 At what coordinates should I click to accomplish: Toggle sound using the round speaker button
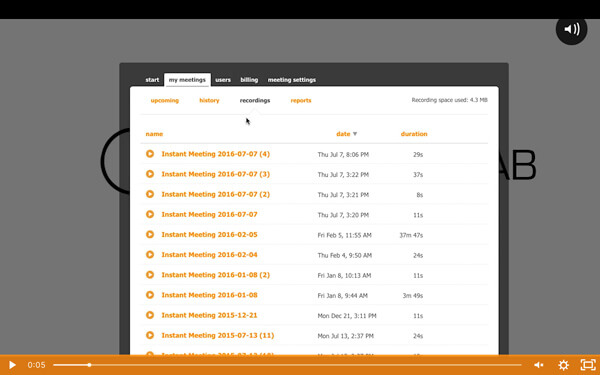point(571,29)
